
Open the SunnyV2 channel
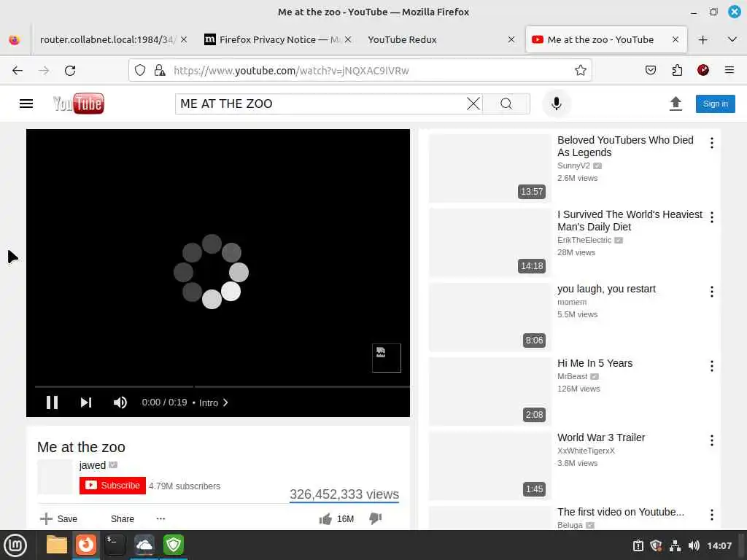point(573,166)
